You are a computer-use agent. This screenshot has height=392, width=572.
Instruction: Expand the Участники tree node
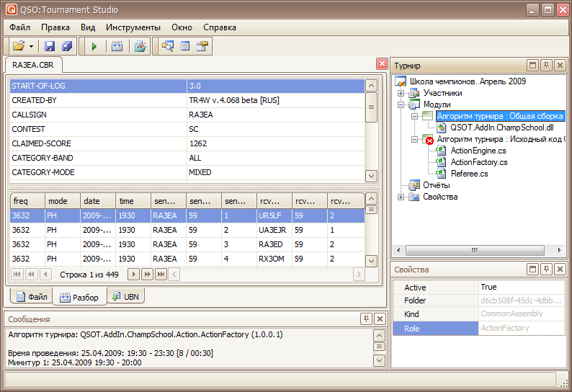tap(401, 93)
